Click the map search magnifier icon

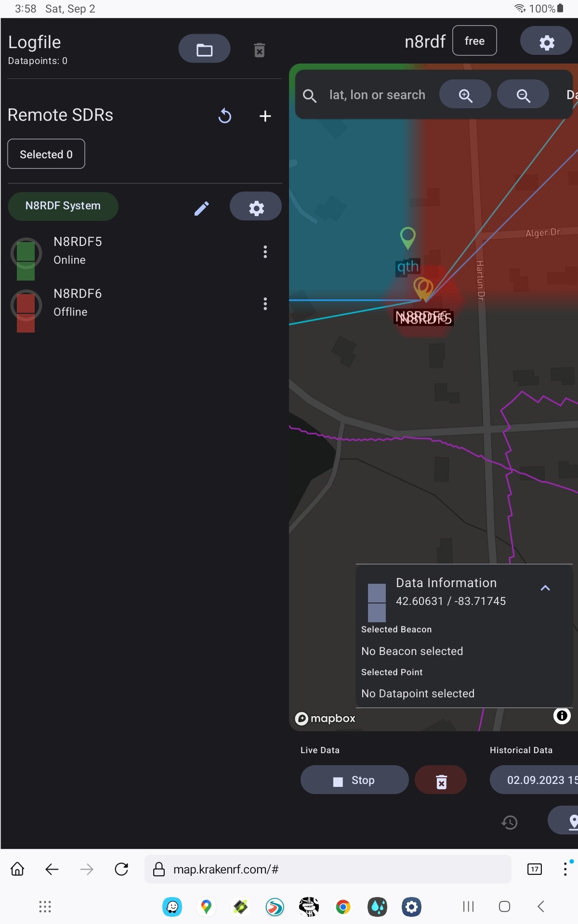[309, 95]
